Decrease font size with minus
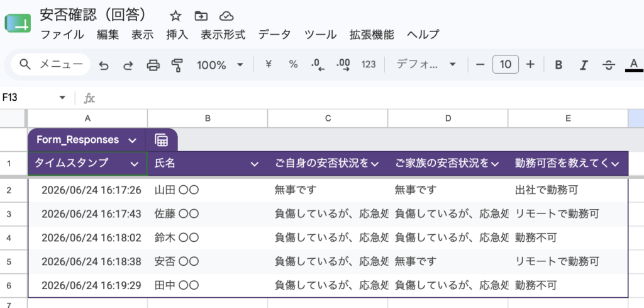 pyautogui.click(x=480, y=64)
